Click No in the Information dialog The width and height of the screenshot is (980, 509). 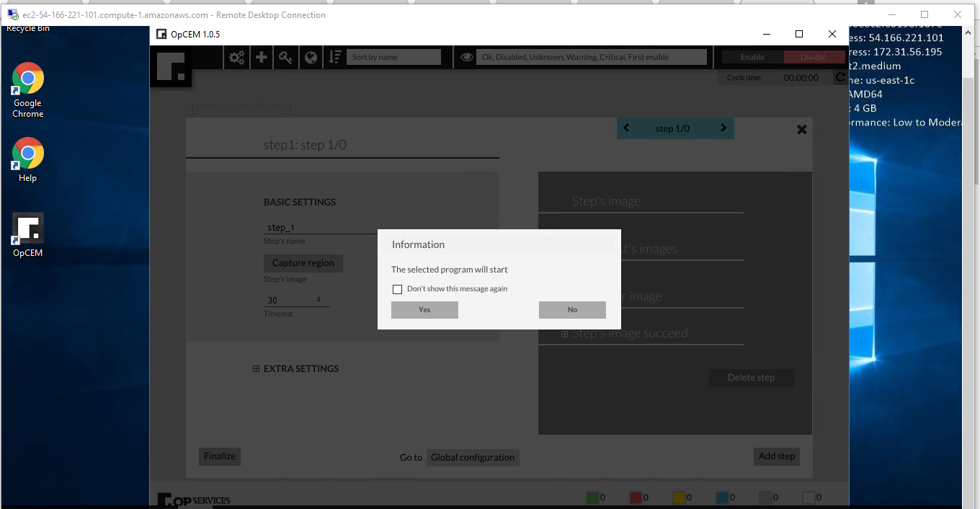(572, 310)
